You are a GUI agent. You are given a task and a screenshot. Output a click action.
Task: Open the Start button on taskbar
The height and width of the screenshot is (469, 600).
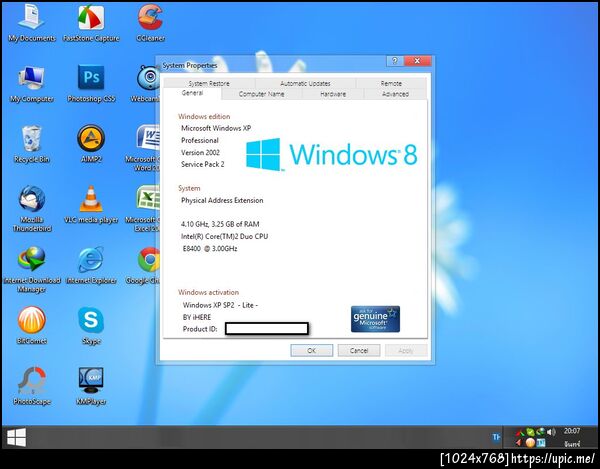pyautogui.click(x=16, y=437)
